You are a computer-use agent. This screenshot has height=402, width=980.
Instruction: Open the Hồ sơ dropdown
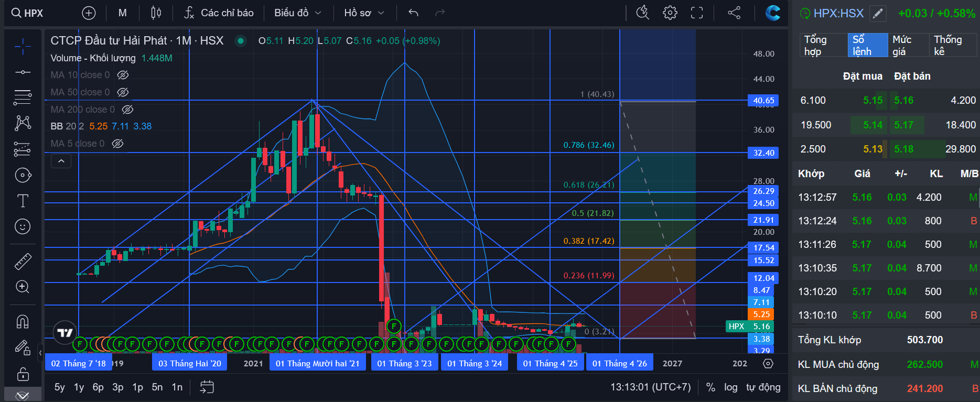[364, 13]
